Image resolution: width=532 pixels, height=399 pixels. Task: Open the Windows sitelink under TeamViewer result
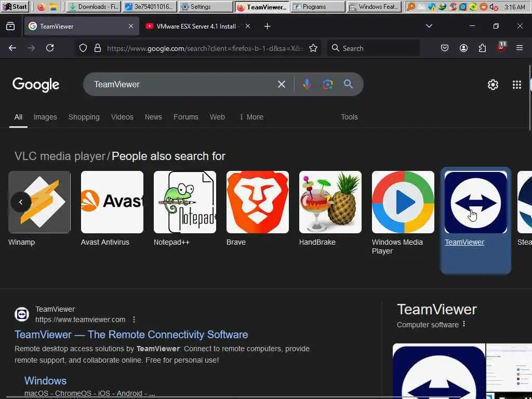[x=46, y=381]
